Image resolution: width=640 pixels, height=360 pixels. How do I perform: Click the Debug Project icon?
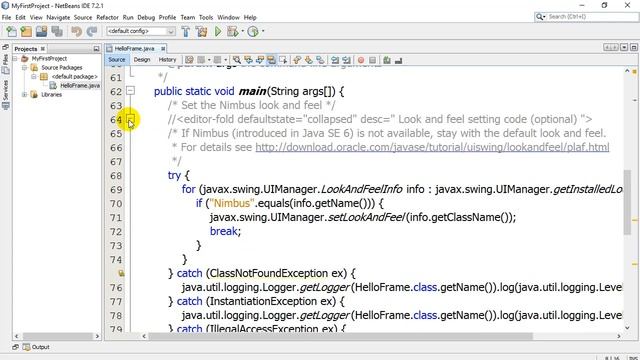point(233,31)
